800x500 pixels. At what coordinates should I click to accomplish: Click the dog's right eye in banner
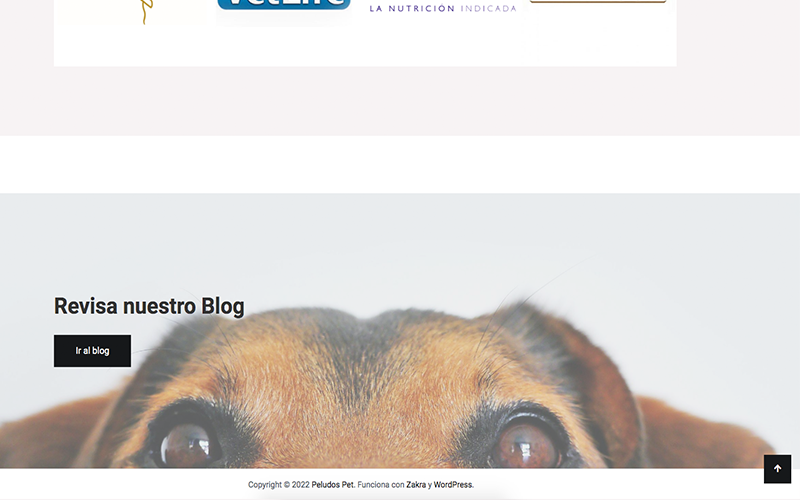[x=526, y=443]
